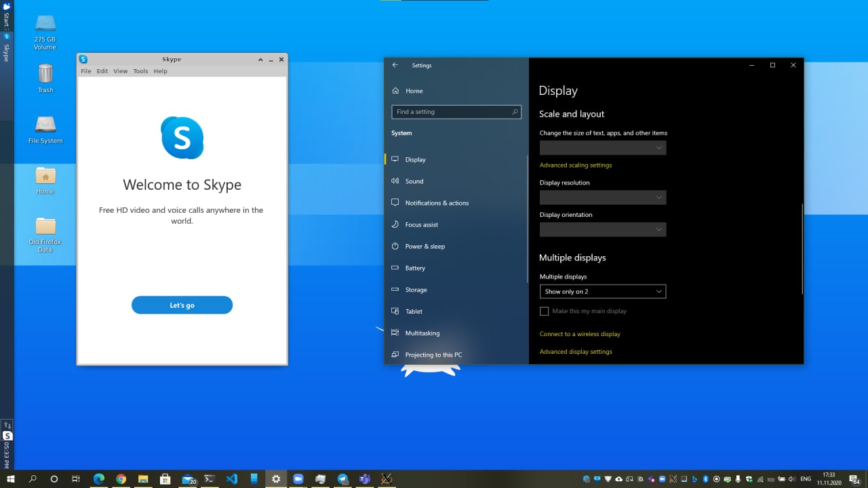The image size is (868, 488).
Task: Select the Trash desktop icon
Action: (x=45, y=78)
